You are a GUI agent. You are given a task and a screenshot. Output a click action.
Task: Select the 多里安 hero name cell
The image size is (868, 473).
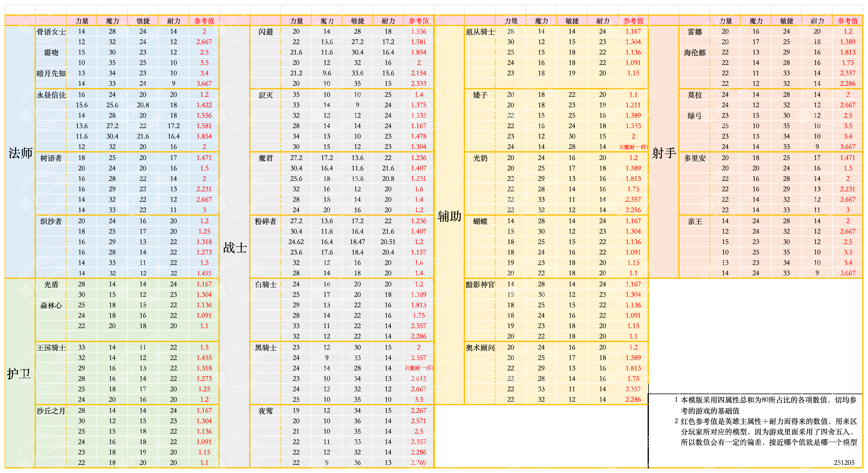[x=695, y=158]
